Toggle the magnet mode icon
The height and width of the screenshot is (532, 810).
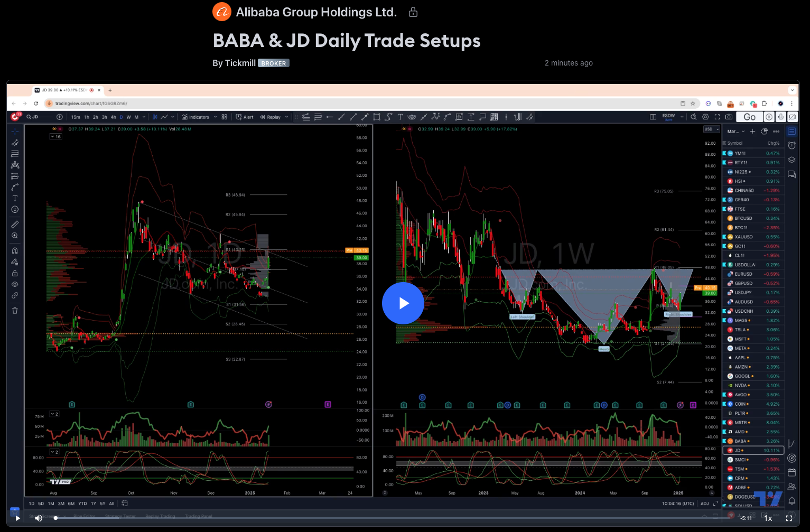coord(15,250)
